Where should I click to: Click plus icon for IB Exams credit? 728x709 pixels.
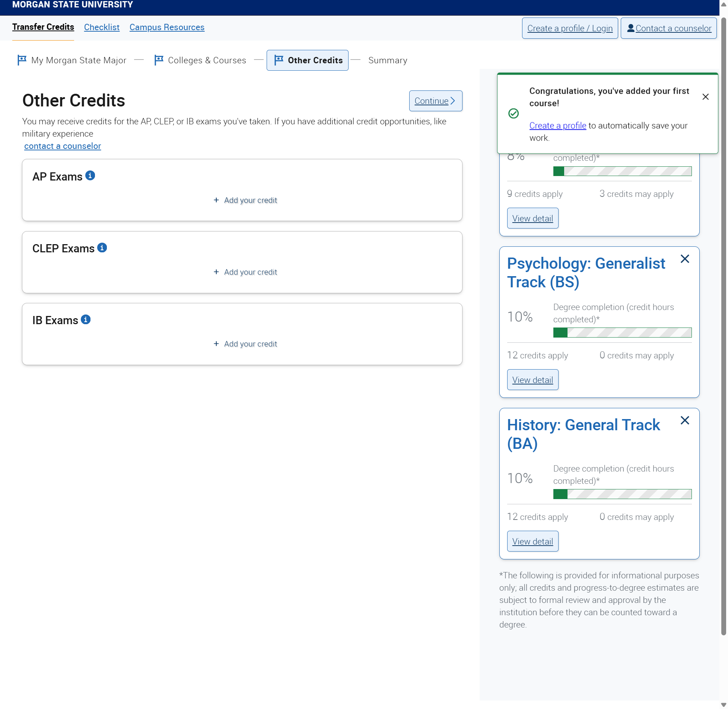216,344
